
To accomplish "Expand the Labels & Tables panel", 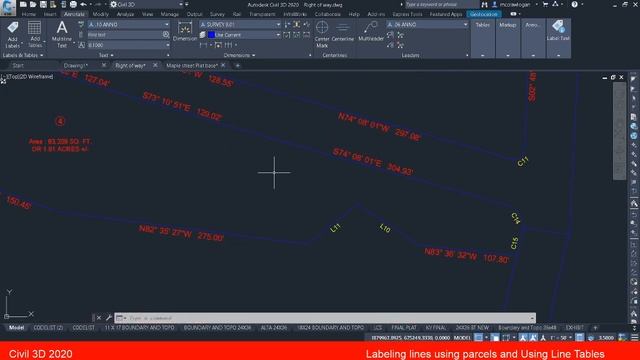I will (x=23, y=55).
